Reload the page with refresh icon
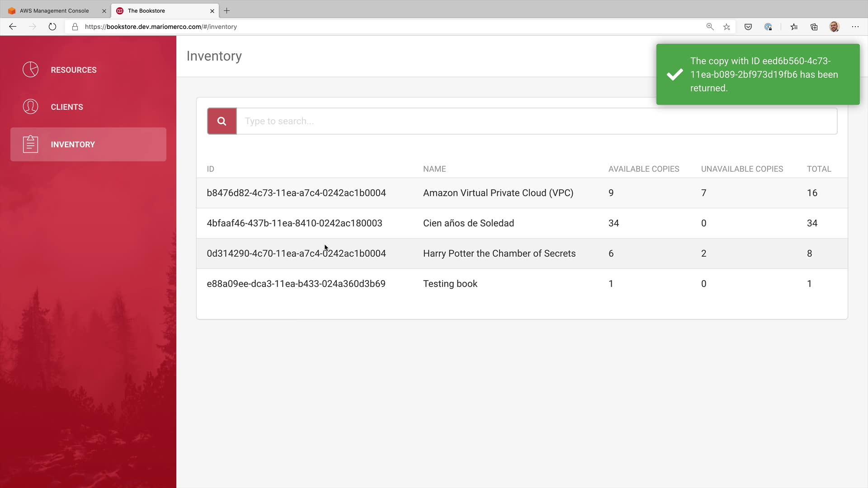The image size is (868, 488). (x=52, y=27)
